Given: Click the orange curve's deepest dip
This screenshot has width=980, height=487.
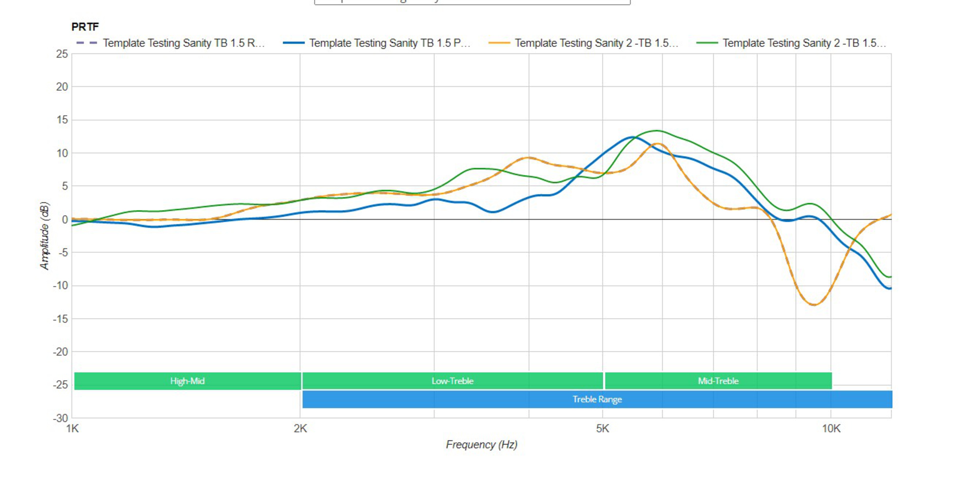Looking at the screenshot, I should point(813,305).
